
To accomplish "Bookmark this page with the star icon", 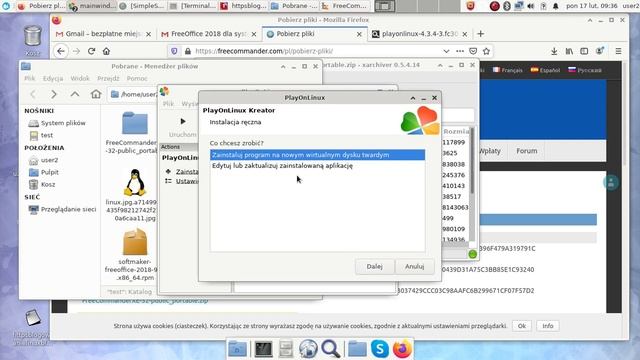I will coord(486,51).
